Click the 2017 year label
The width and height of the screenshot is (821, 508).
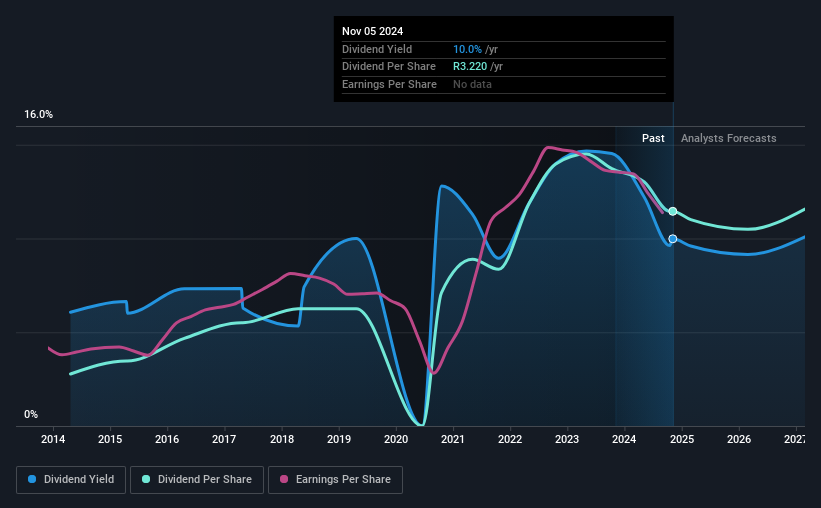pyautogui.click(x=224, y=439)
